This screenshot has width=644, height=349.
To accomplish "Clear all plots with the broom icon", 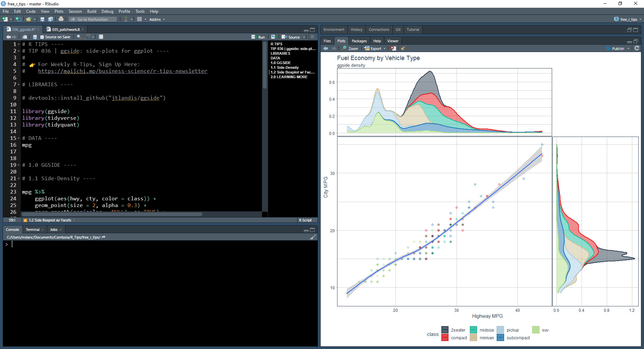I will pyautogui.click(x=403, y=48).
